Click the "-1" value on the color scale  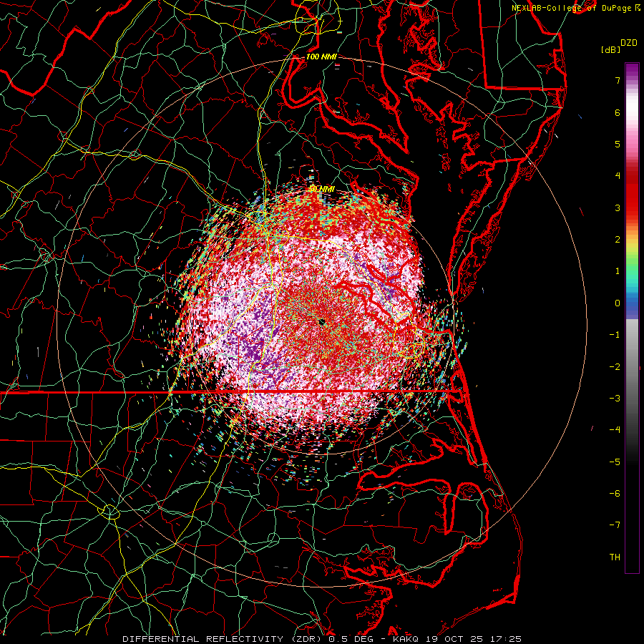pyautogui.click(x=615, y=335)
